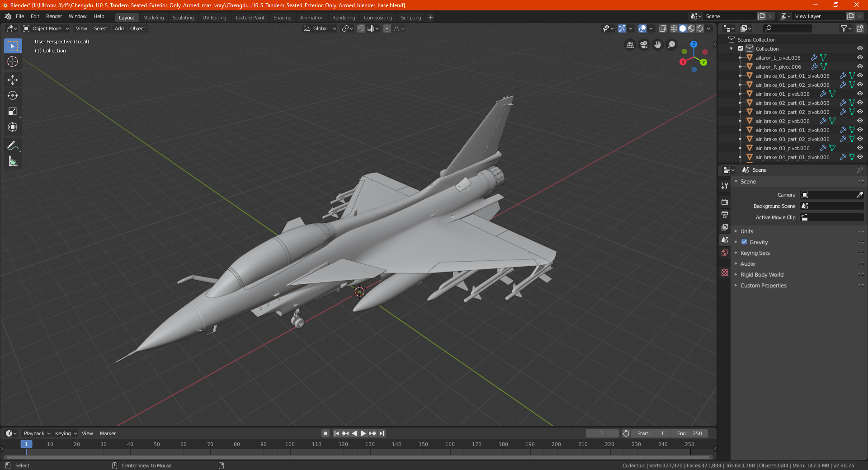Open Global transform orientation dropdown
The image size is (868, 470).
(x=320, y=28)
